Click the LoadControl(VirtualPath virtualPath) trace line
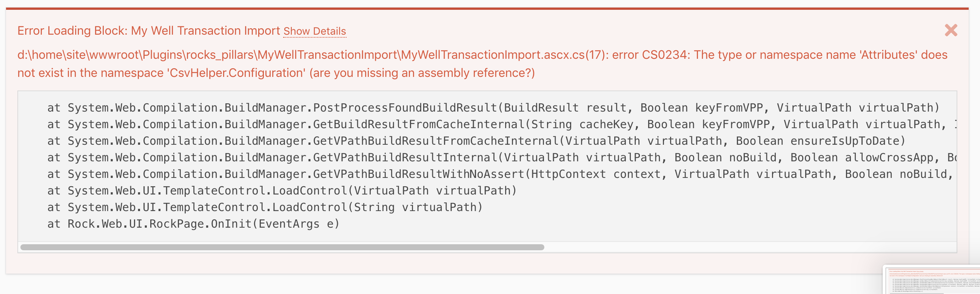980x294 pixels. (x=282, y=191)
